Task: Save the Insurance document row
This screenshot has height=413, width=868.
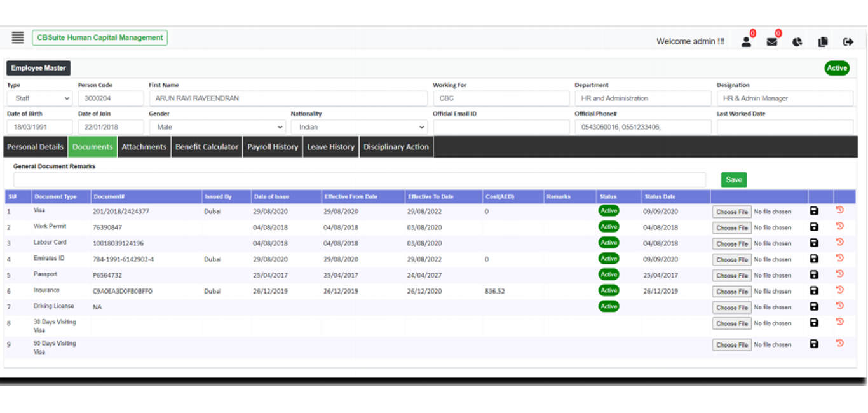Action: tap(814, 290)
